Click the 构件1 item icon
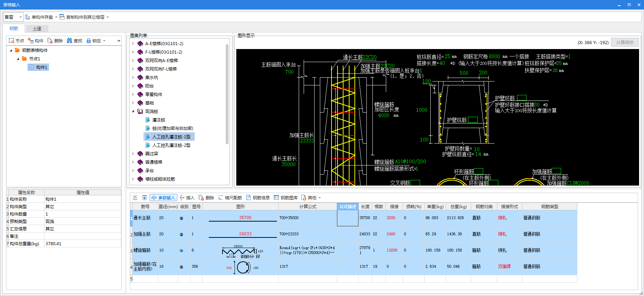Viewport: 644px width, 296px height. pyautogui.click(x=31, y=67)
